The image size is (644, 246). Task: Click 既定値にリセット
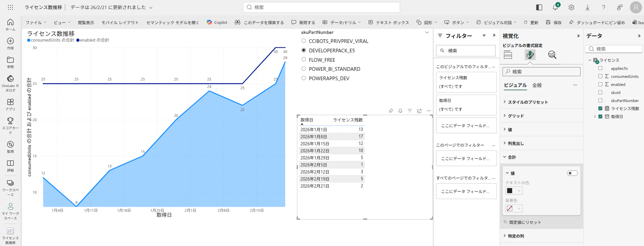522,222
